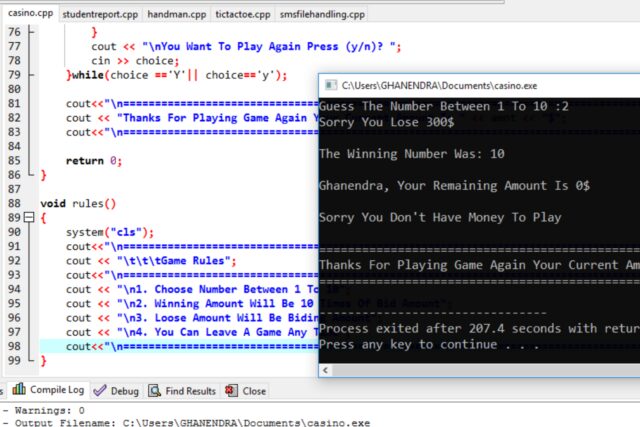Click the console scrollbar left arrow

click(325, 370)
